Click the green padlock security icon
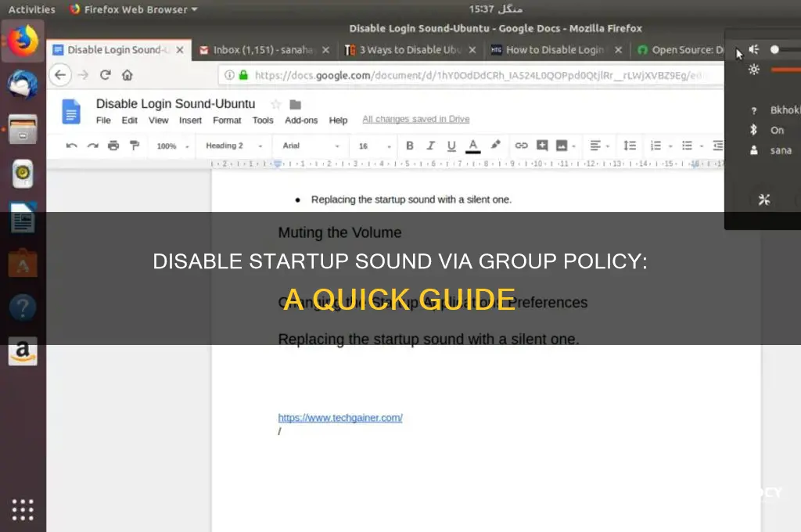This screenshot has height=532, width=801. [244, 75]
